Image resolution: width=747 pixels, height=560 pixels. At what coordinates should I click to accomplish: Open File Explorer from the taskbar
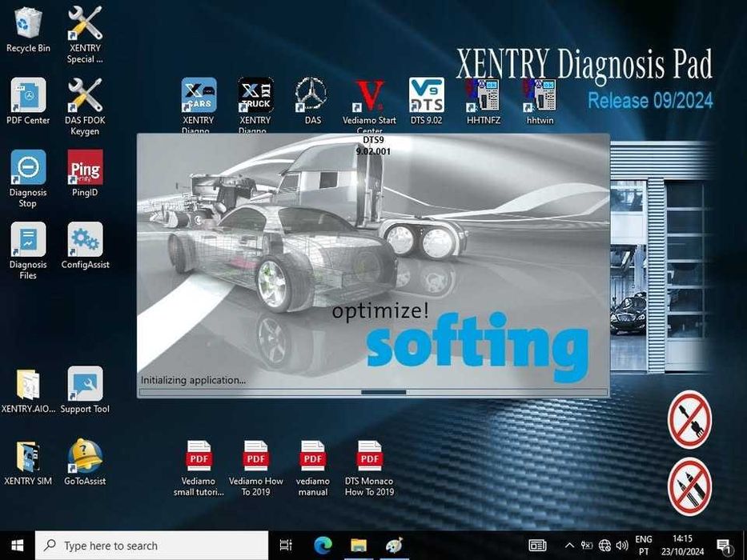click(359, 546)
